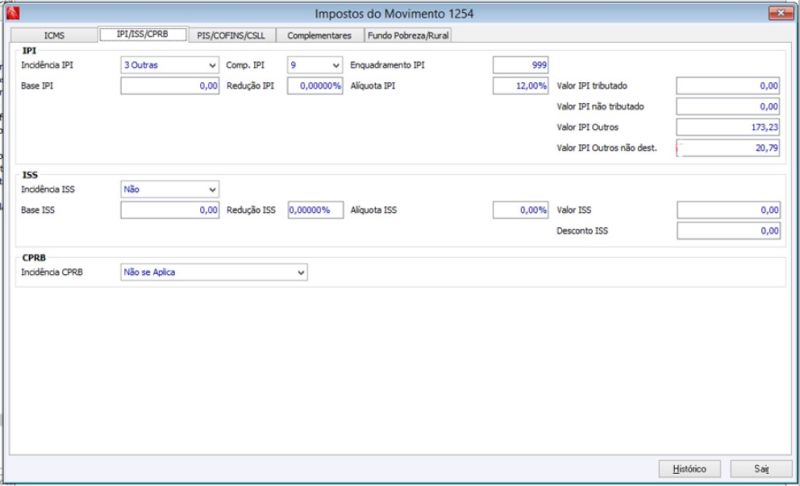This screenshot has height=486, width=800.
Task: Click the Incidência IPI label
Action: (47, 65)
